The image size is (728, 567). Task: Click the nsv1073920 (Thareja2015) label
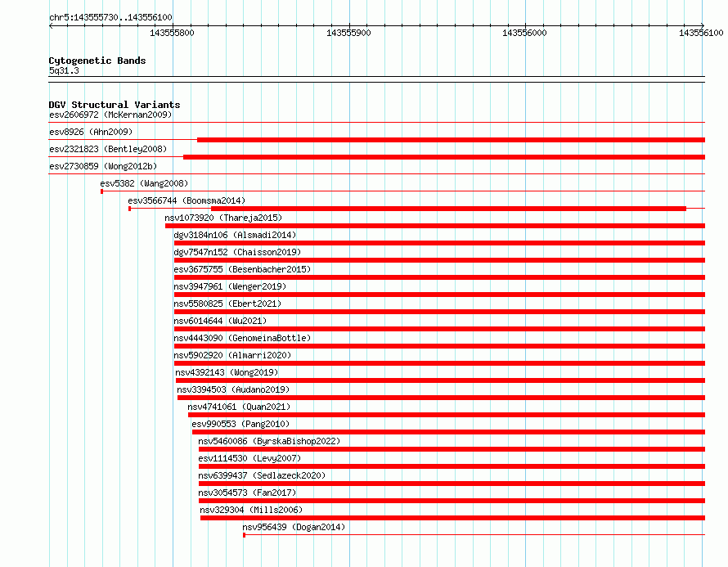pos(223,218)
